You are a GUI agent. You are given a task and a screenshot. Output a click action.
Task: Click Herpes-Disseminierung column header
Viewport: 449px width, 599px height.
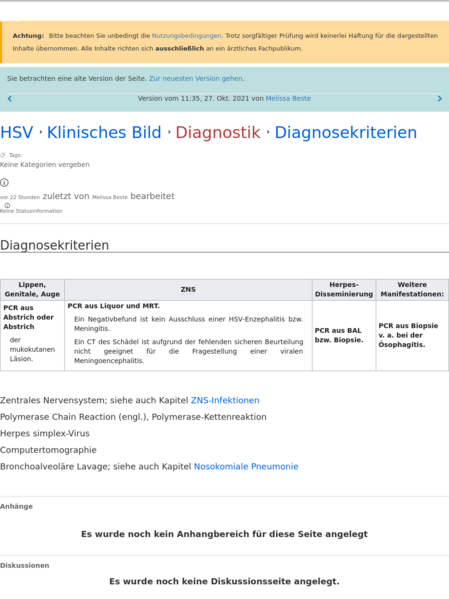click(x=344, y=289)
